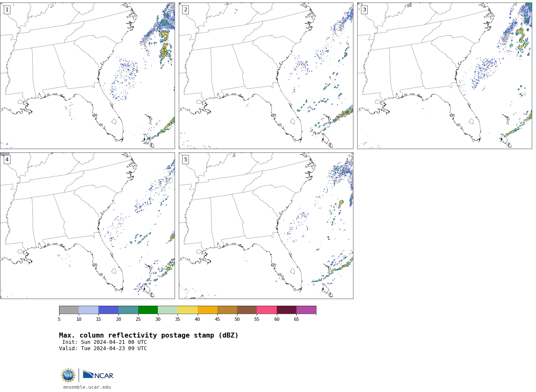
Task: Click the brown 50-55 dBZ swatch
Action: pos(247,310)
